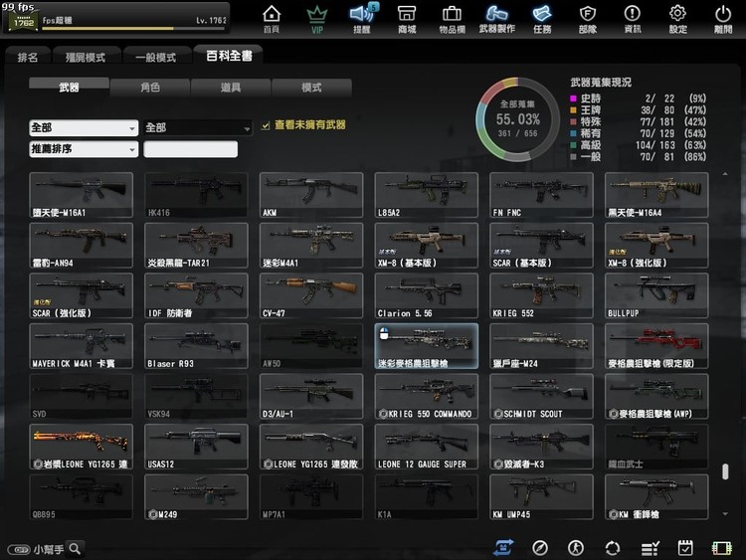Screen dimensions: 746x560
Task: Expand the 推薦排序 sort dropdown
Action: (84, 149)
